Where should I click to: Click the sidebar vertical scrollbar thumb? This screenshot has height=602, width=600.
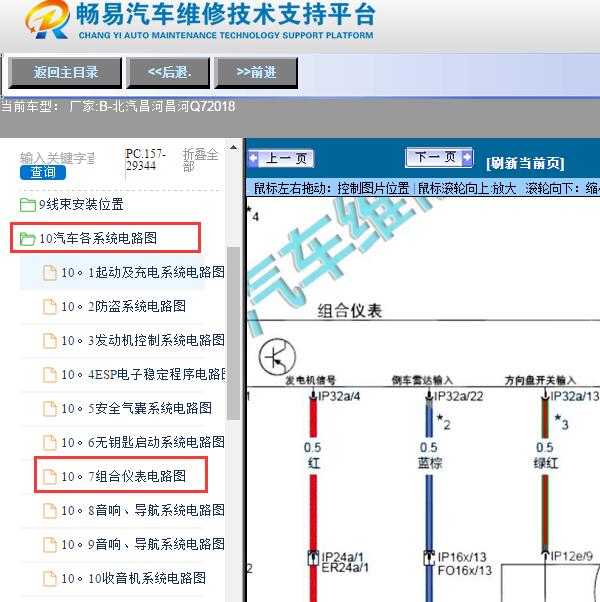(233, 333)
